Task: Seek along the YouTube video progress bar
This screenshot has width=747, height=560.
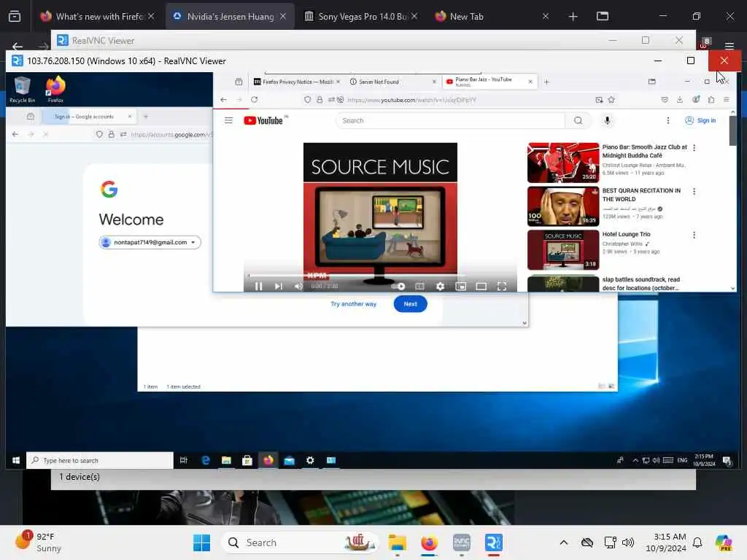Action: click(380, 275)
